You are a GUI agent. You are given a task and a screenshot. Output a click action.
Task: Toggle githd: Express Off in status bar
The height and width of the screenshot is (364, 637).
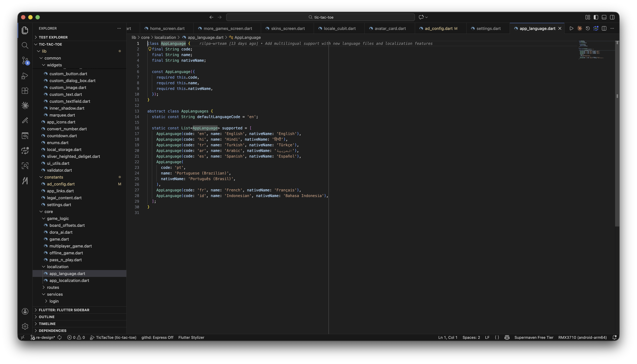coord(157,338)
